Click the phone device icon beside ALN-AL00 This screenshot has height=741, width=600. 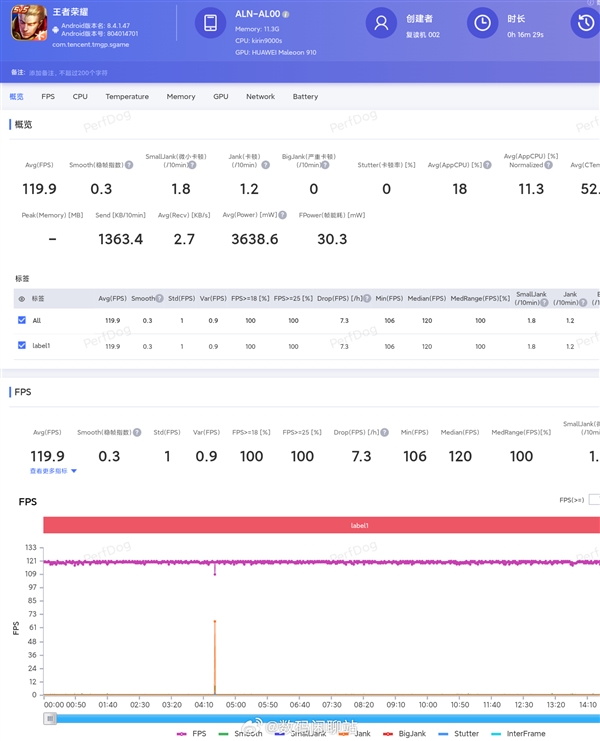tap(208, 23)
